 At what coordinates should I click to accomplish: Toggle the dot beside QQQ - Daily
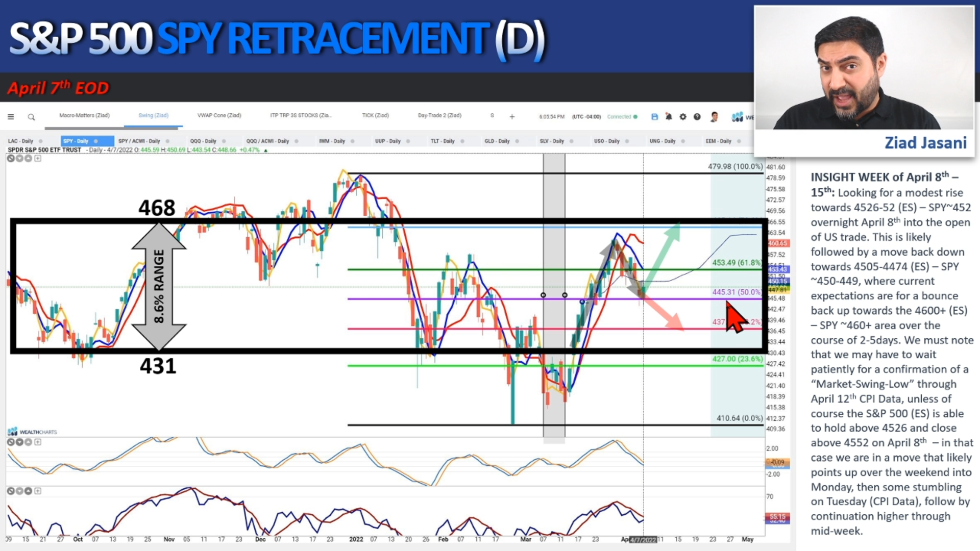point(224,141)
